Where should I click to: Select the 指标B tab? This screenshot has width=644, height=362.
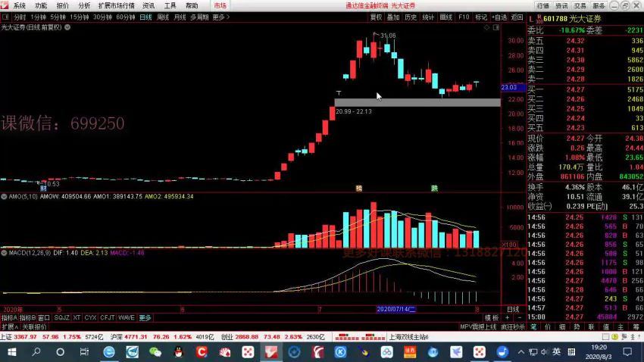(27, 317)
